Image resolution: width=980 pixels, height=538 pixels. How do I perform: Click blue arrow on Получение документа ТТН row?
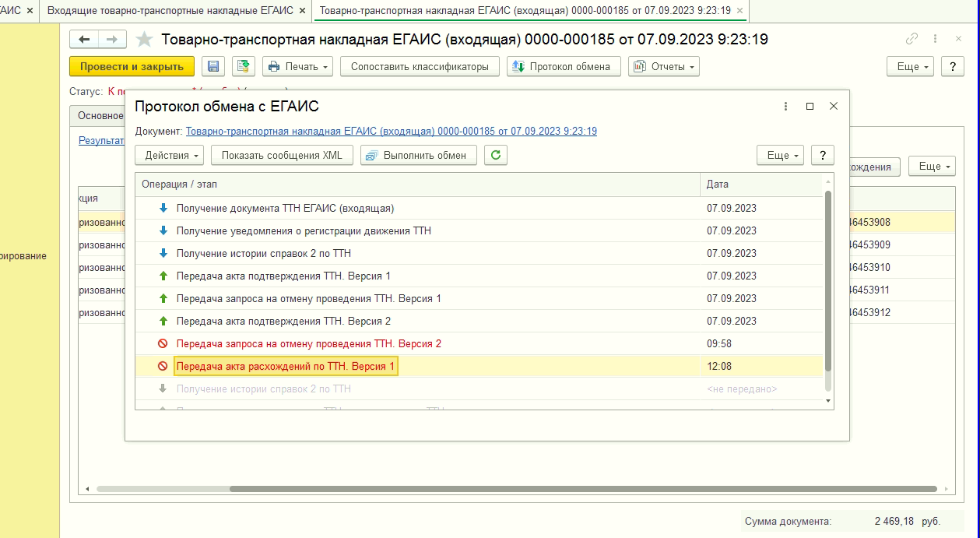tap(163, 208)
